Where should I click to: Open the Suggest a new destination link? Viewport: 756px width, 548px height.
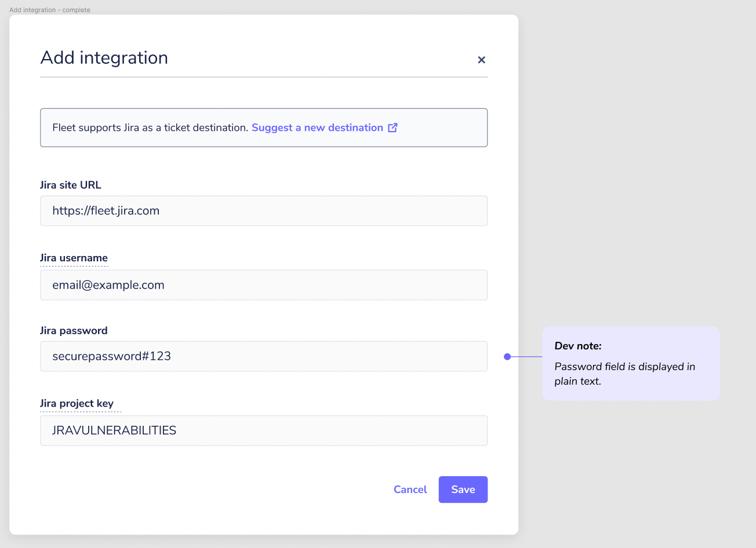pos(317,127)
